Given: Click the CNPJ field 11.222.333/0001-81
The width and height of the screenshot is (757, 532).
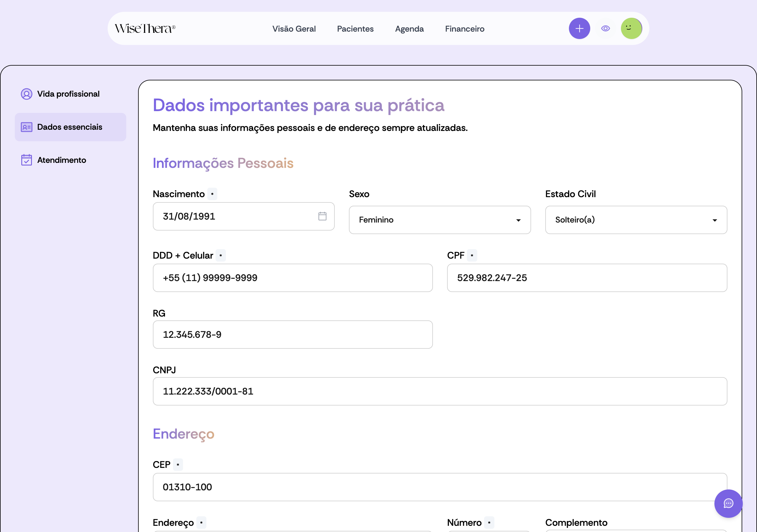Looking at the screenshot, I should pos(440,391).
